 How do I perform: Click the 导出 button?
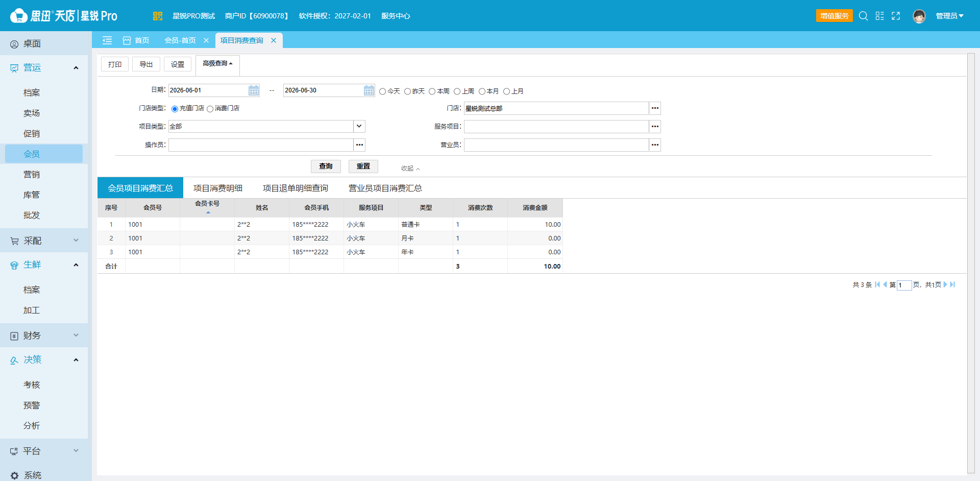pos(146,64)
